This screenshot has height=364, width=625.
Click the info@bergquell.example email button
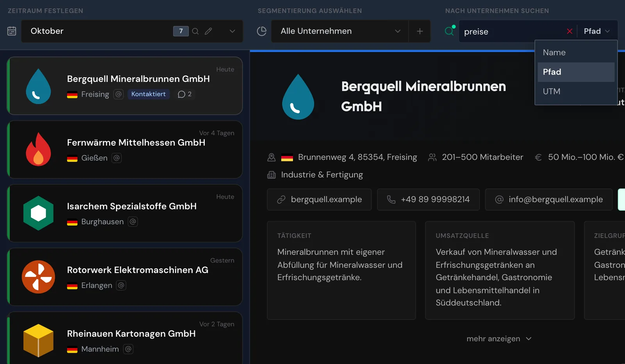548,199
